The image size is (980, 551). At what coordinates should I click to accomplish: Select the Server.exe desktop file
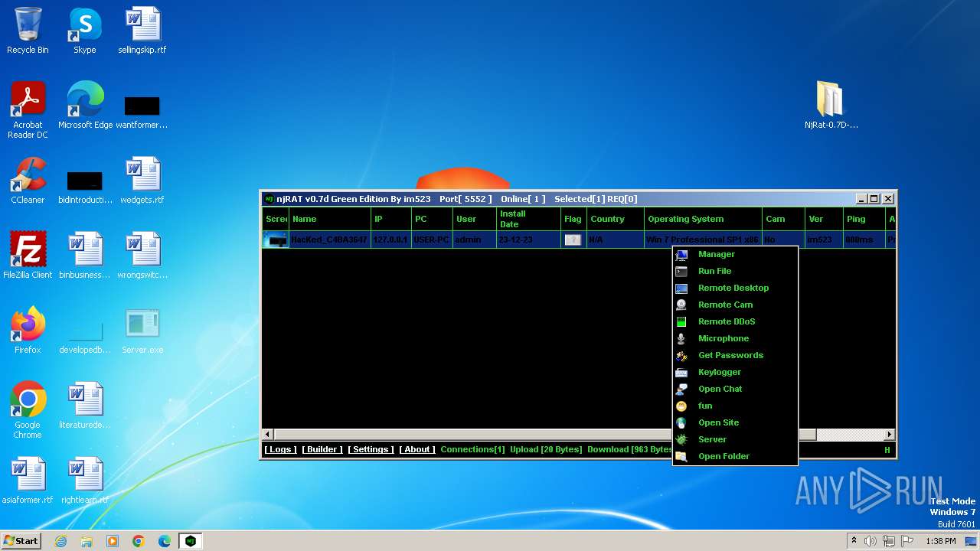coord(142,331)
